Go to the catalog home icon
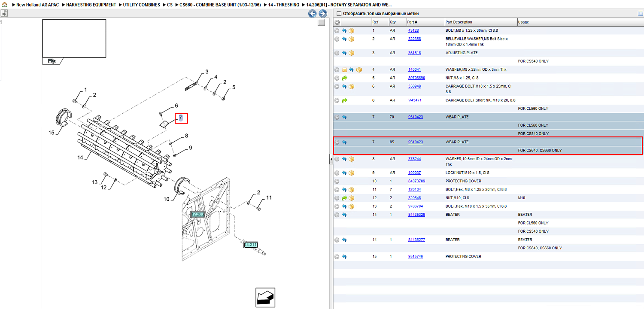 click(x=5, y=5)
